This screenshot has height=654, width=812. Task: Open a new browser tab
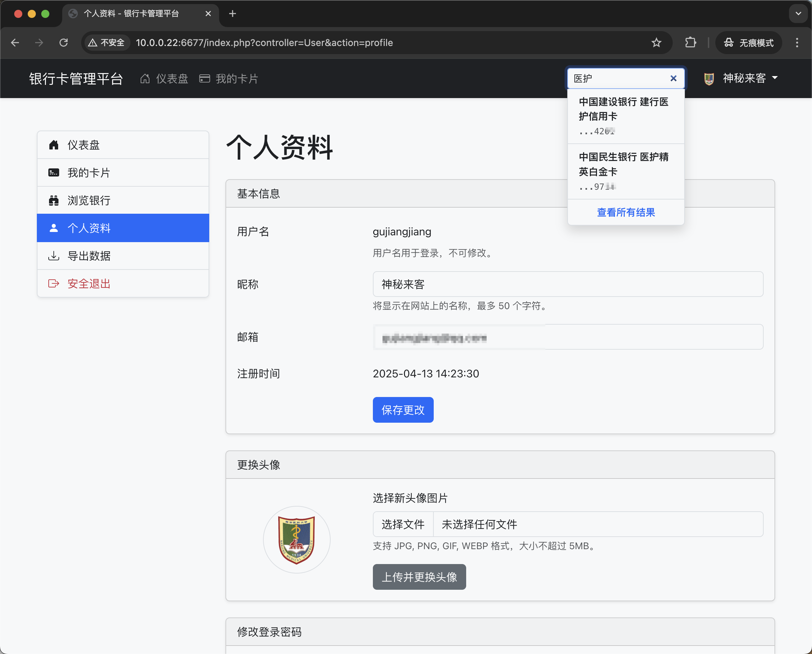(x=232, y=14)
